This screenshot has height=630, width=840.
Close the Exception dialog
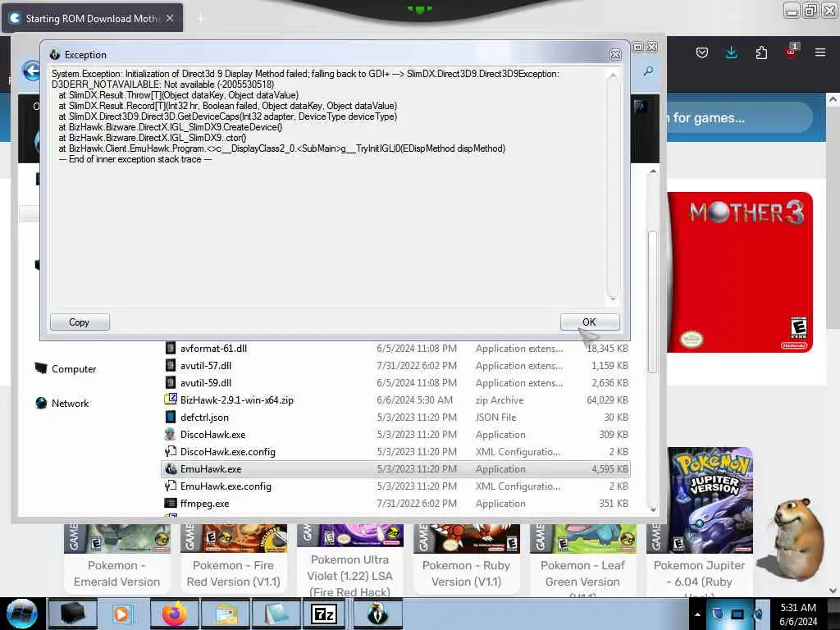point(615,54)
